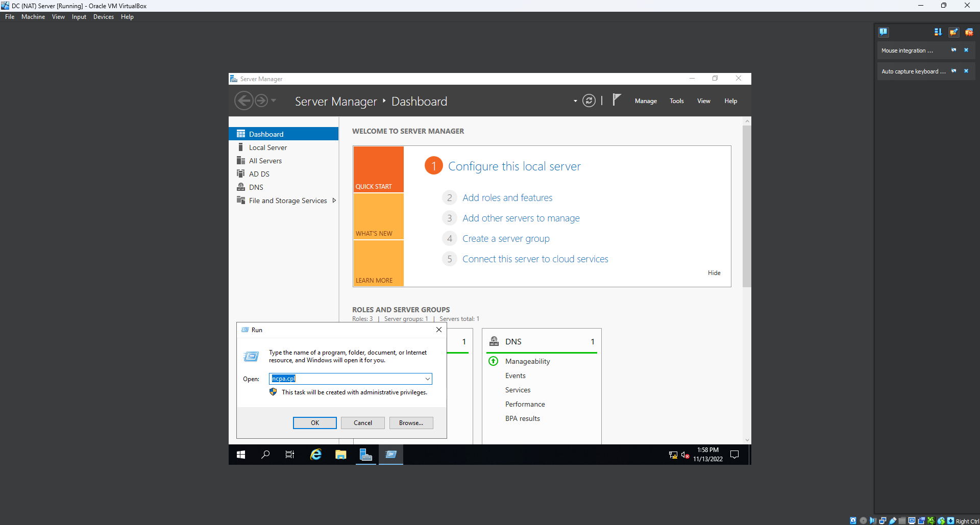Viewport: 980px width, 525px height.
Task: Select All Servers in the sidebar
Action: [x=284, y=160]
